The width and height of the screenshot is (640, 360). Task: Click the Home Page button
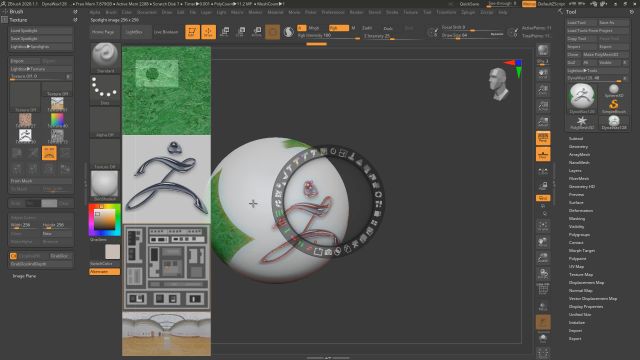(103, 32)
